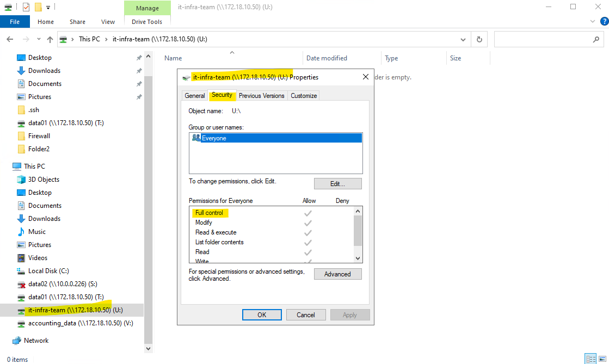609x364 pixels.
Task: Switch to the General tab in Properties
Action: pos(195,96)
